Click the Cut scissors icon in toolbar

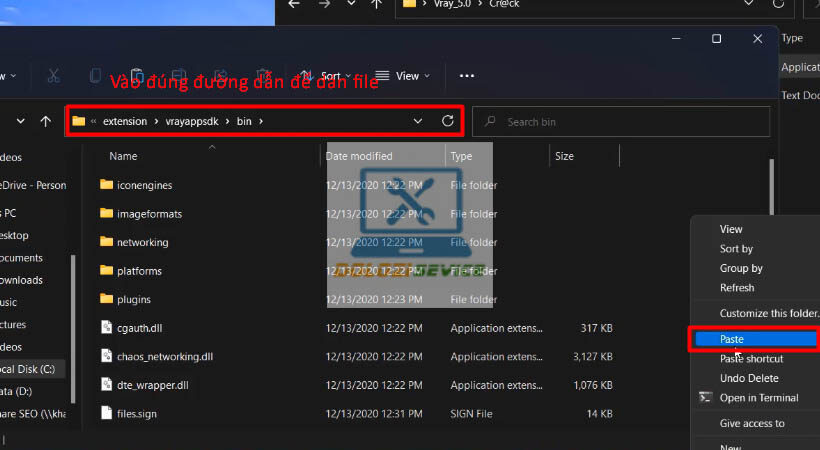pos(53,76)
